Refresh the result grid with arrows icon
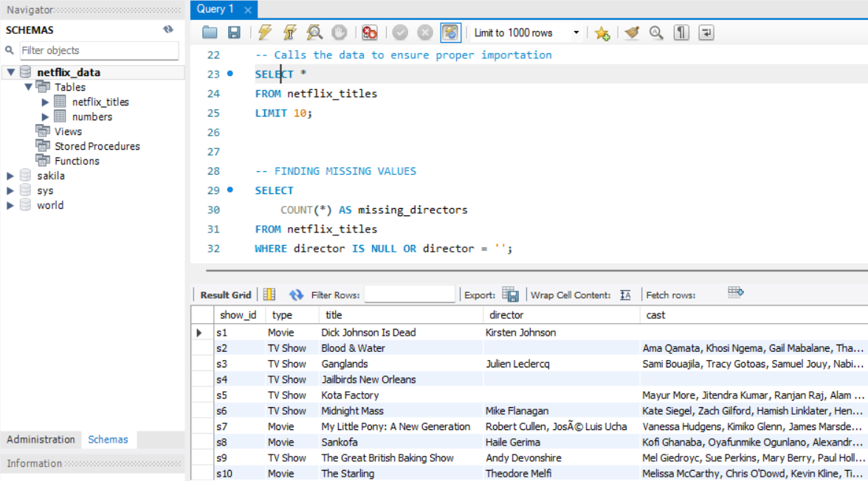Viewport: 868px width, 481px height. pos(296,294)
